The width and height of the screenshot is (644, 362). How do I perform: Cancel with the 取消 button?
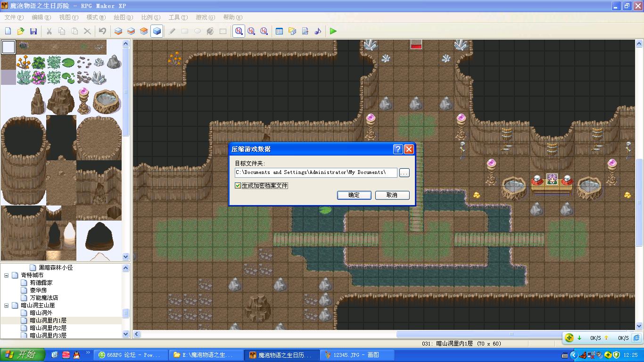[x=392, y=195]
